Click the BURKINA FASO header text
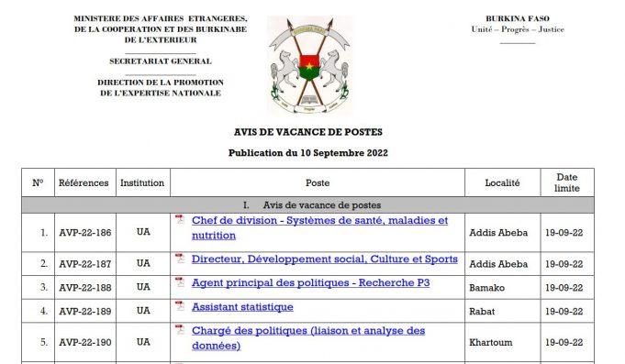625x364 pixels. [518, 18]
